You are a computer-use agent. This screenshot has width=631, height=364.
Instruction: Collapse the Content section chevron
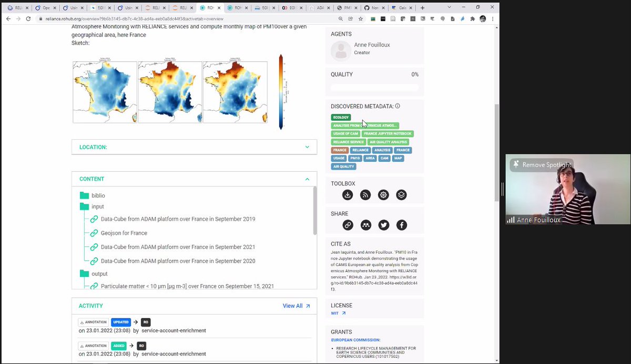click(x=307, y=179)
